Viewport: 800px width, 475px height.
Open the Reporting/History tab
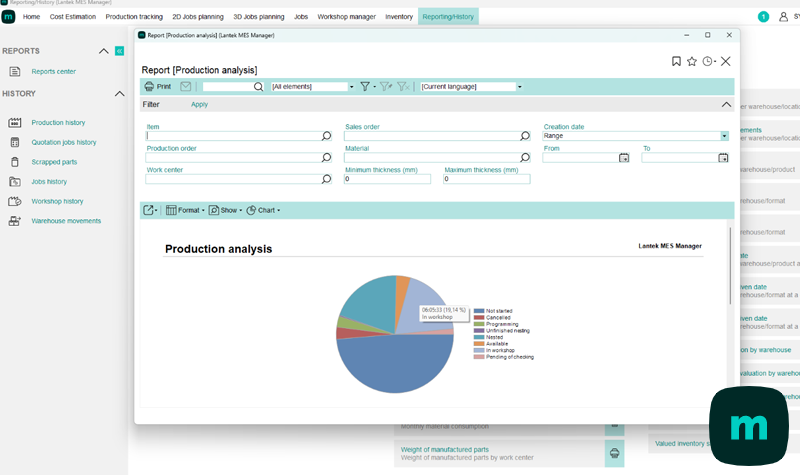pos(448,17)
